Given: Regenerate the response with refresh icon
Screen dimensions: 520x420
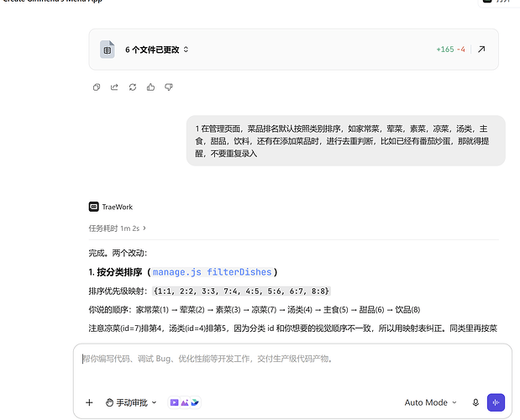Looking at the screenshot, I should (133, 87).
